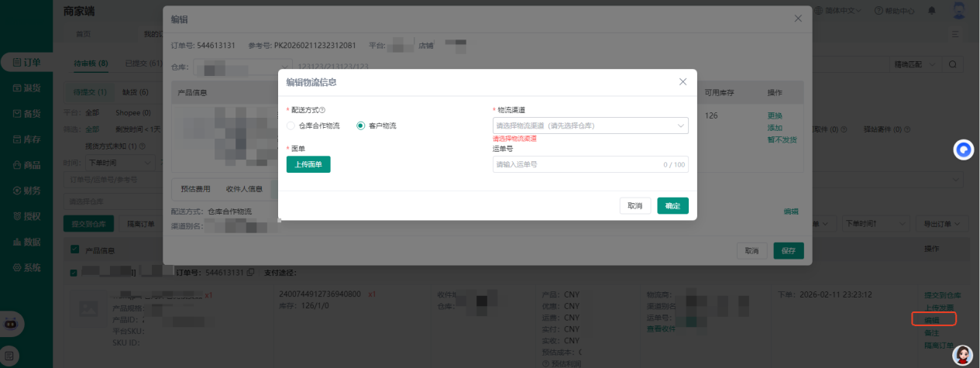Go to 库存 in the sidebar
980x368 pixels.
26,139
